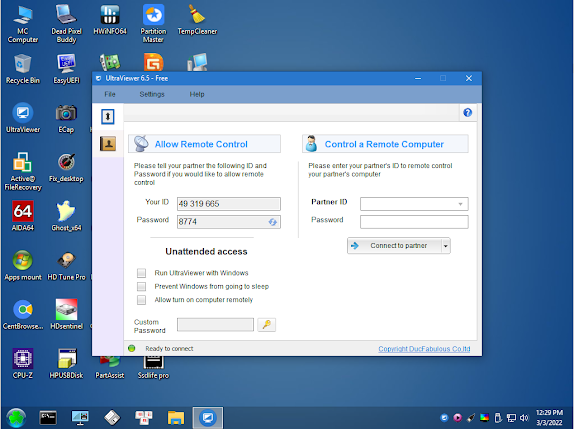Click the key icon to set custom password
Viewport: 574px width, 429px height.
(266, 325)
